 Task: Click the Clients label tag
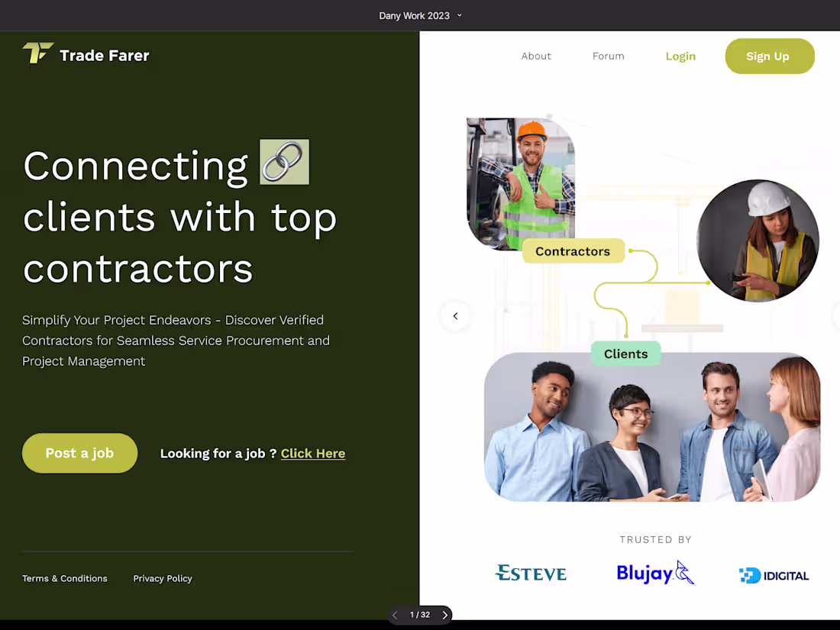[x=625, y=354]
